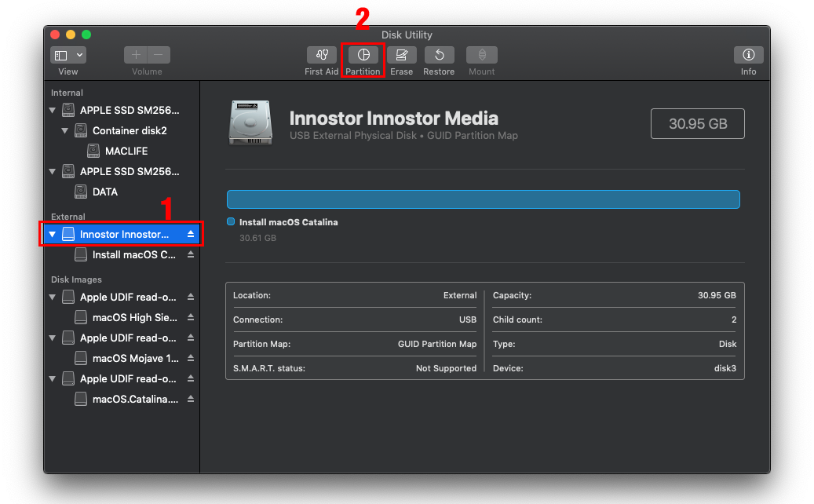Screen dimensions: 814x504
Task: Collapse the Innostor Innostor disk tree
Action: (53, 234)
